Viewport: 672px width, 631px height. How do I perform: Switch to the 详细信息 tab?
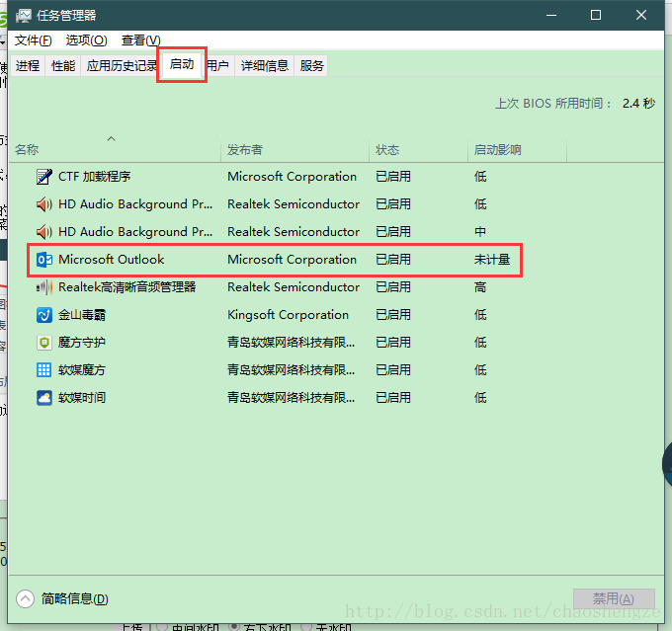pos(265,65)
